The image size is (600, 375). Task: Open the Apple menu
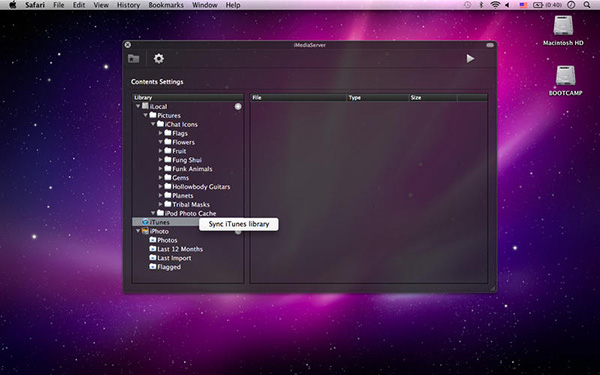pos(13,5)
